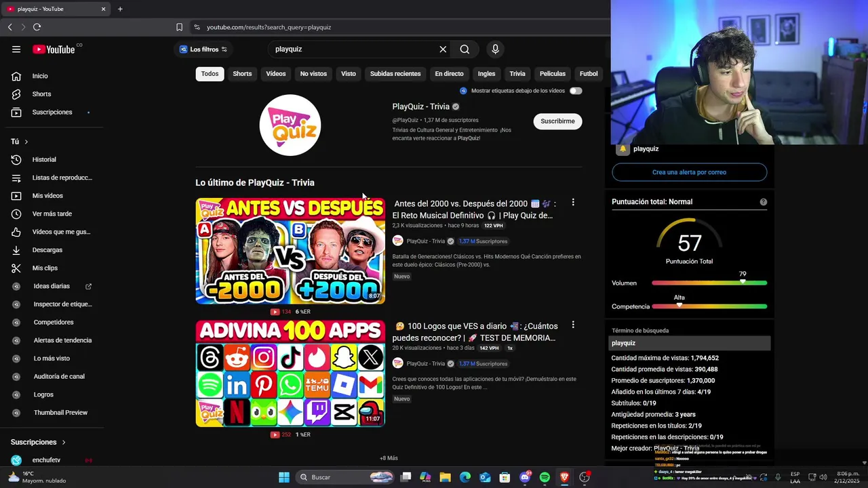This screenshot has width=868, height=488.
Task: Click PlayQuiz channel avatar logo
Action: [x=290, y=125]
